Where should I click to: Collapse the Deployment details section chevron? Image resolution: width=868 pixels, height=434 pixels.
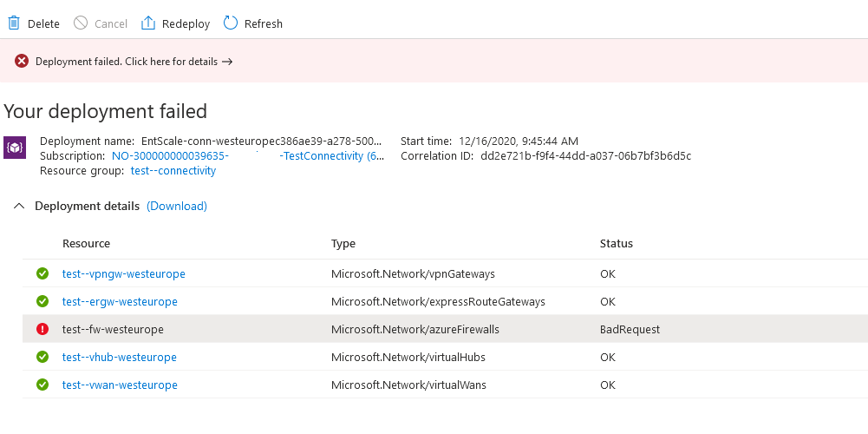point(19,207)
